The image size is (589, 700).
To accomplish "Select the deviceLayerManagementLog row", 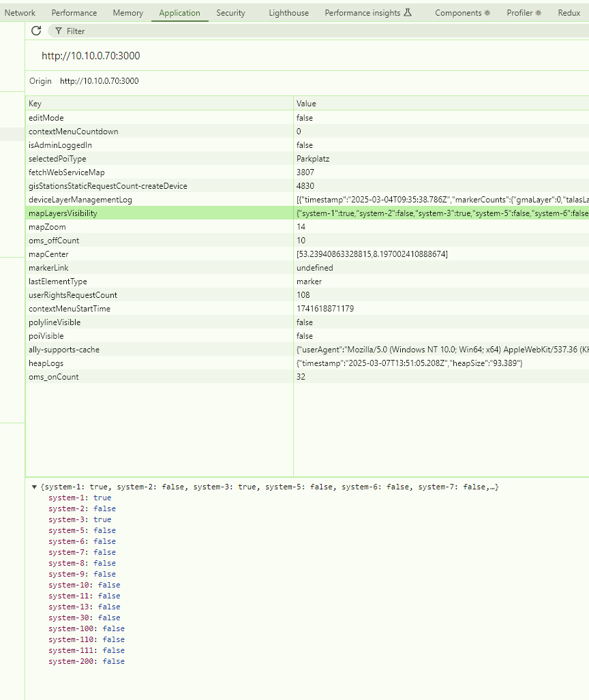I will (80, 200).
